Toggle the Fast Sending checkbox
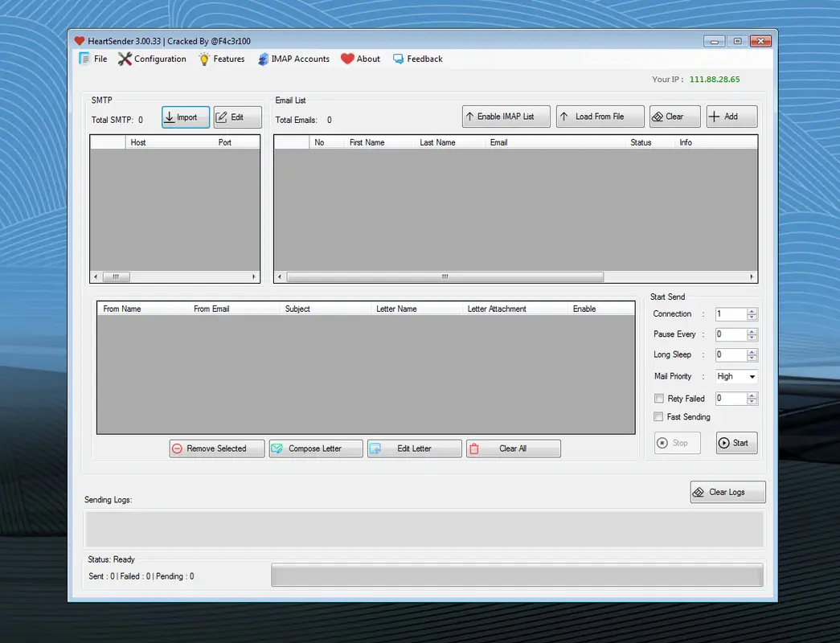This screenshot has height=643, width=840. pos(659,417)
